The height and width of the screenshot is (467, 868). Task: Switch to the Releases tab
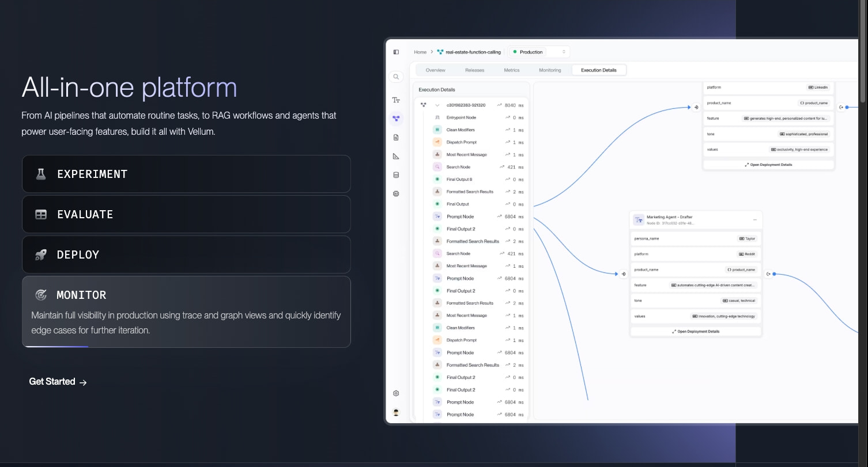click(474, 70)
